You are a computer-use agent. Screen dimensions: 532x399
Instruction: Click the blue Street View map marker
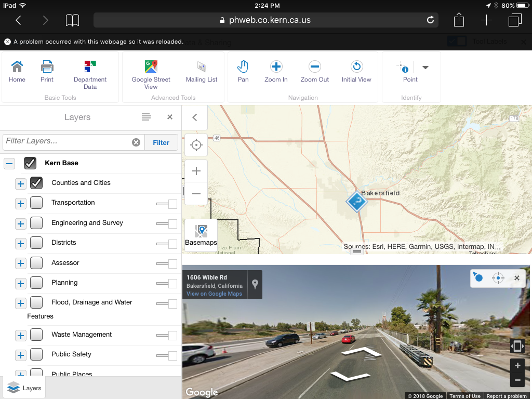[x=356, y=202]
